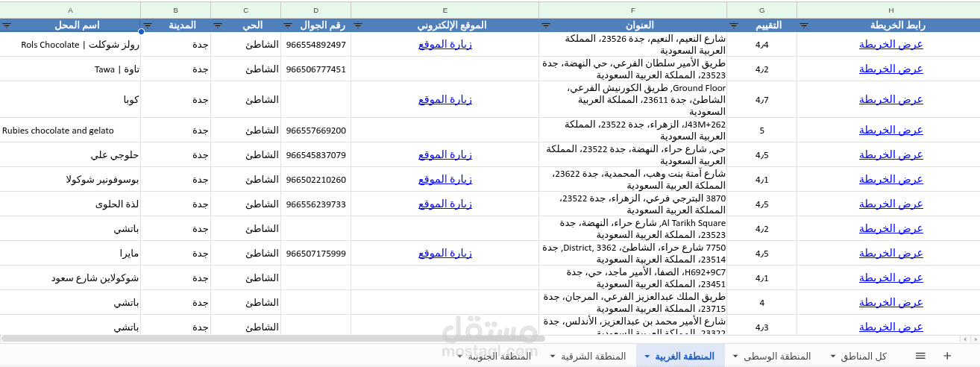Screen dimensions: 980x367
Task: Click the selection handle on اسم المحل header cell
Action: (x=140, y=32)
